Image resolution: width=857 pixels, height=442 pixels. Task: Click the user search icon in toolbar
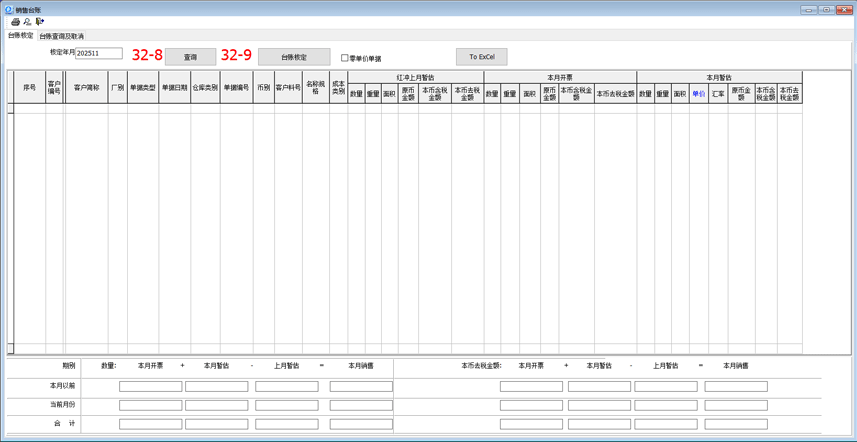coord(27,22)
